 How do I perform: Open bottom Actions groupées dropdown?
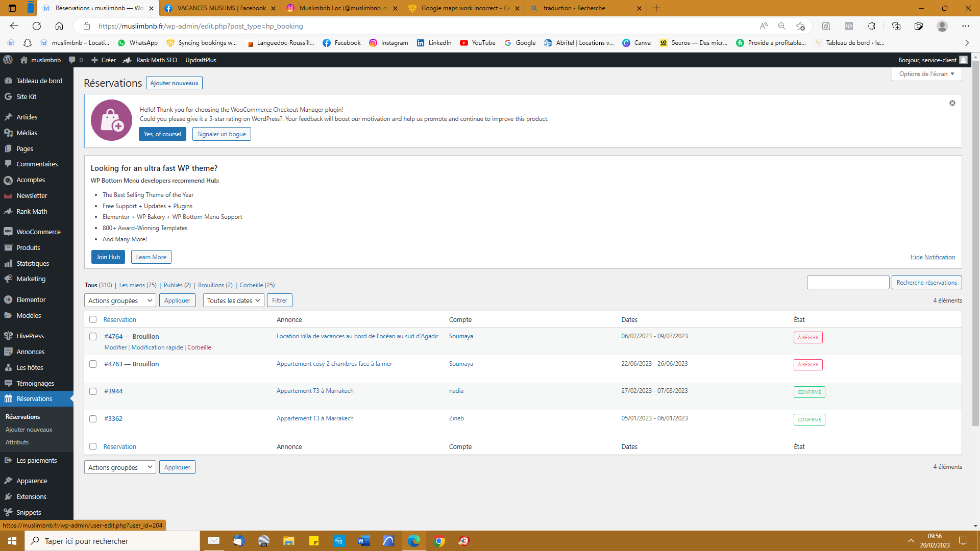point(120,467)
